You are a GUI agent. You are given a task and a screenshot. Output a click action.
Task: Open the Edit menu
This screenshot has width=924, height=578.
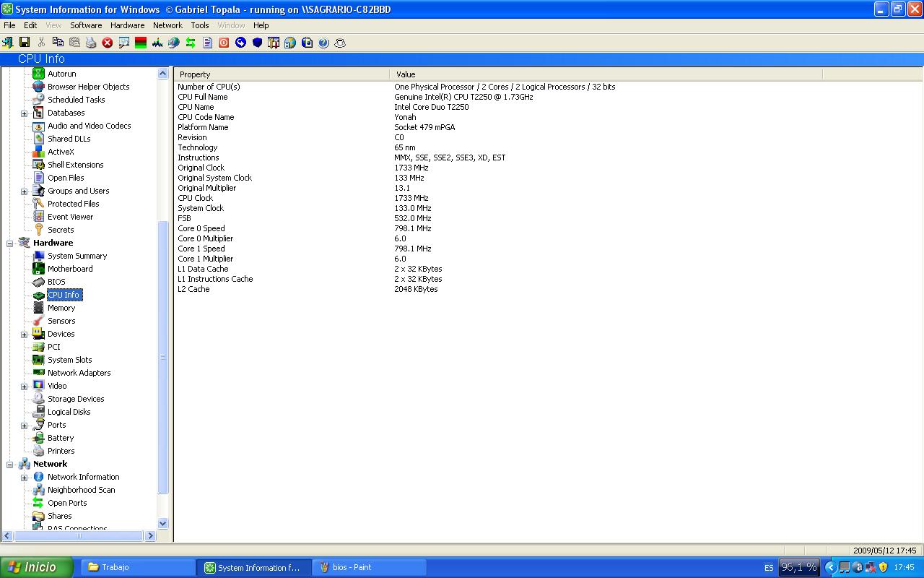pyautogui.click(x=30, y=25)
